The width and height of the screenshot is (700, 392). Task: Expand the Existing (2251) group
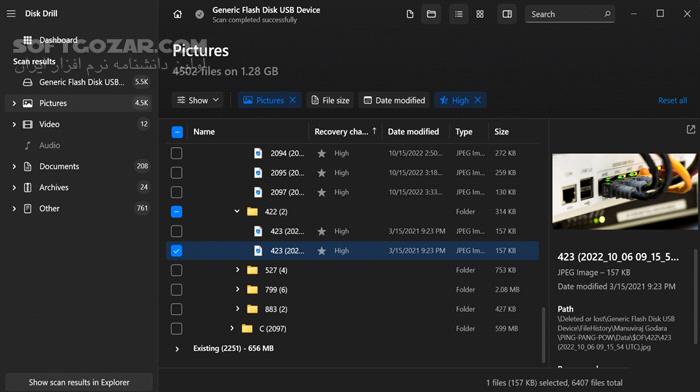177,349
